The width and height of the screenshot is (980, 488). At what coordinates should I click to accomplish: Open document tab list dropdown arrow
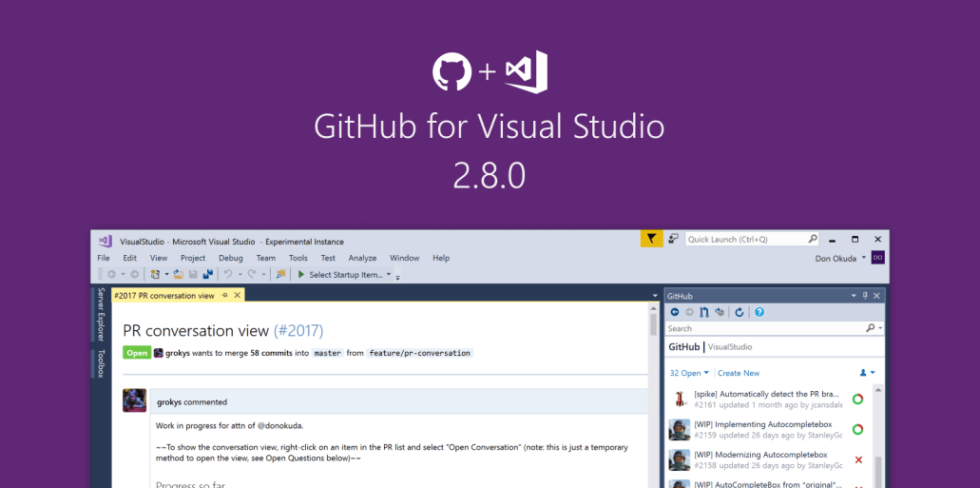point(655,295)
